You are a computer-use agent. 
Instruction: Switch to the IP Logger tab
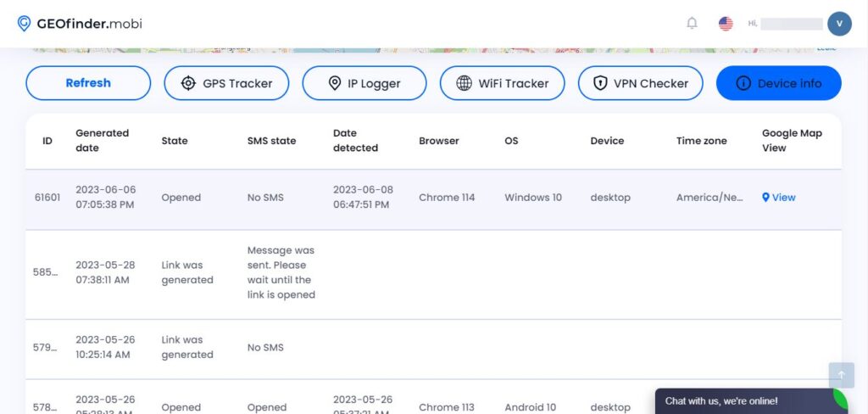point(364,83)
